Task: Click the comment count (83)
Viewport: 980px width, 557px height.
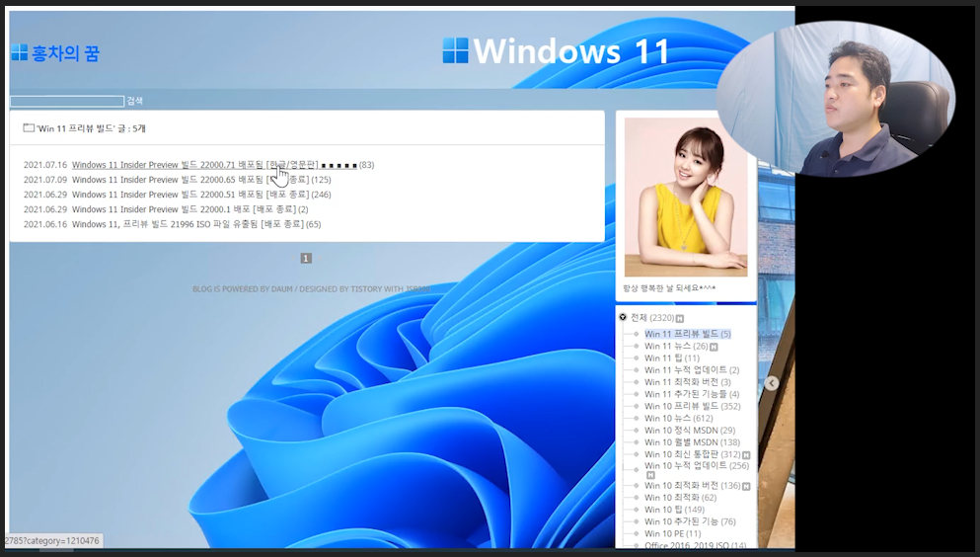Action: [367, 165]
